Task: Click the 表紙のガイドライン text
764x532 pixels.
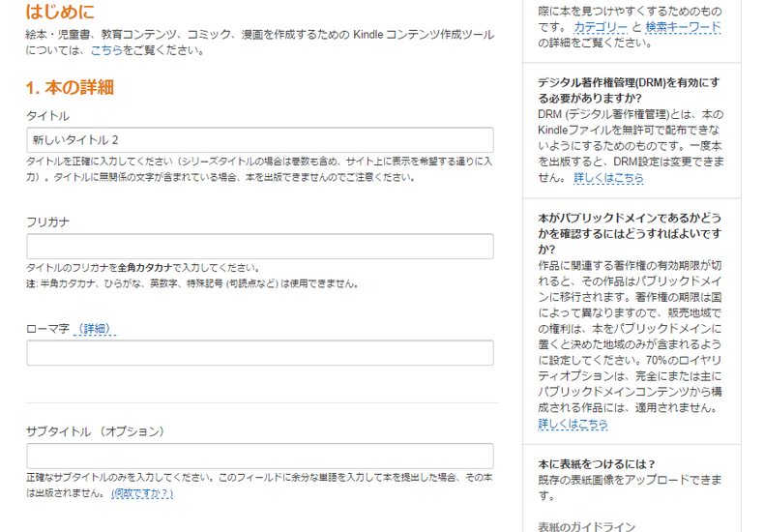Action: (x=587, y=526)
